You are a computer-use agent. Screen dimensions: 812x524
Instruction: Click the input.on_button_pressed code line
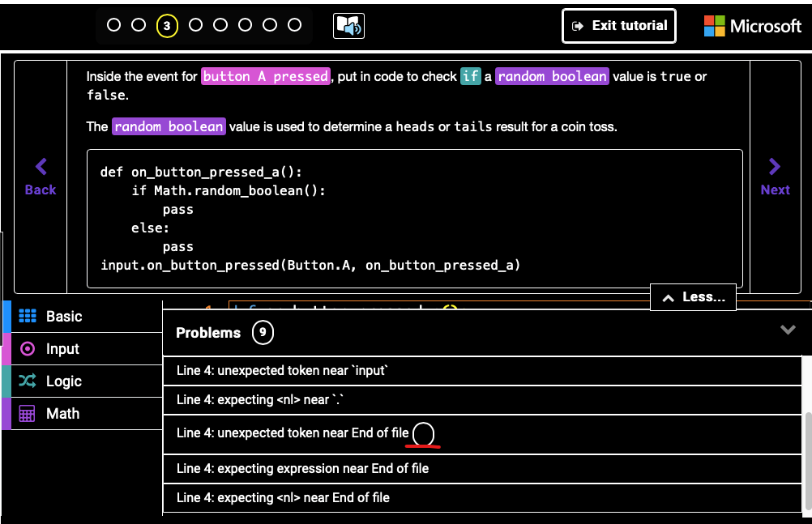310,265
